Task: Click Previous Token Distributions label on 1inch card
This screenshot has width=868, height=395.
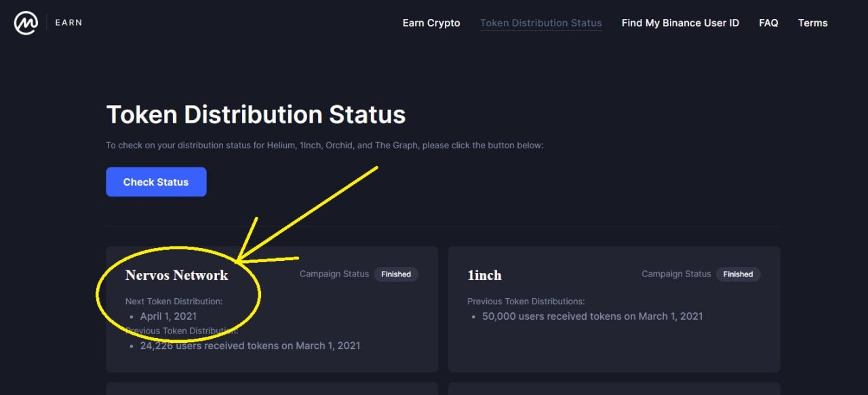Action: click(x=526, y=302)
